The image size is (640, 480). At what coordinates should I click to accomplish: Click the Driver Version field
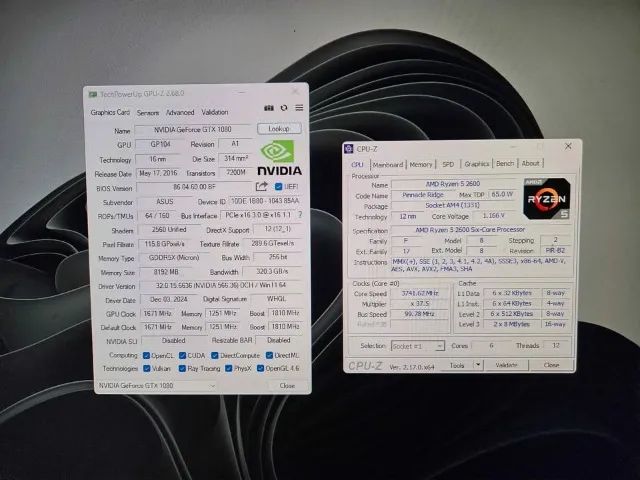click(x=221, y=285)
